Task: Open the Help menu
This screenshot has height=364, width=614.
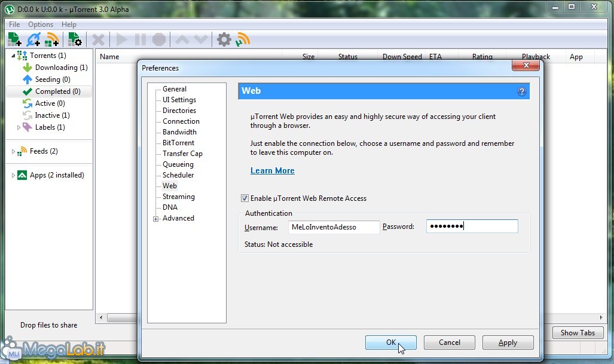Action: (69, 25)
